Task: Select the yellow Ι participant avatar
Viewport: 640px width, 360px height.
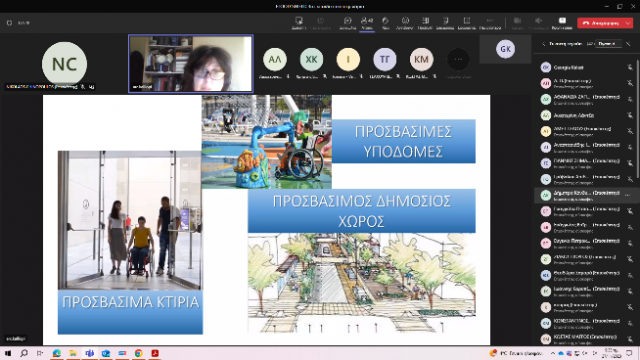Action: tap(348, 60)
